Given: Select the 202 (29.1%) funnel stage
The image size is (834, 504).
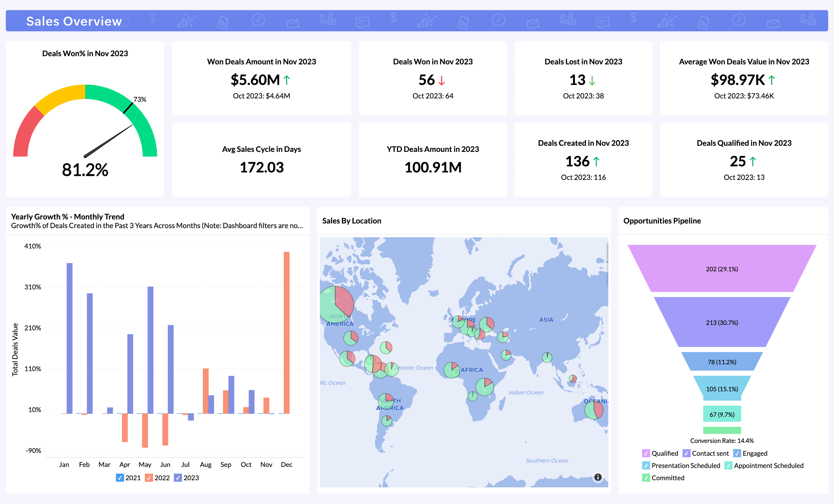Looking at the screenshot, I should [722, 269].
